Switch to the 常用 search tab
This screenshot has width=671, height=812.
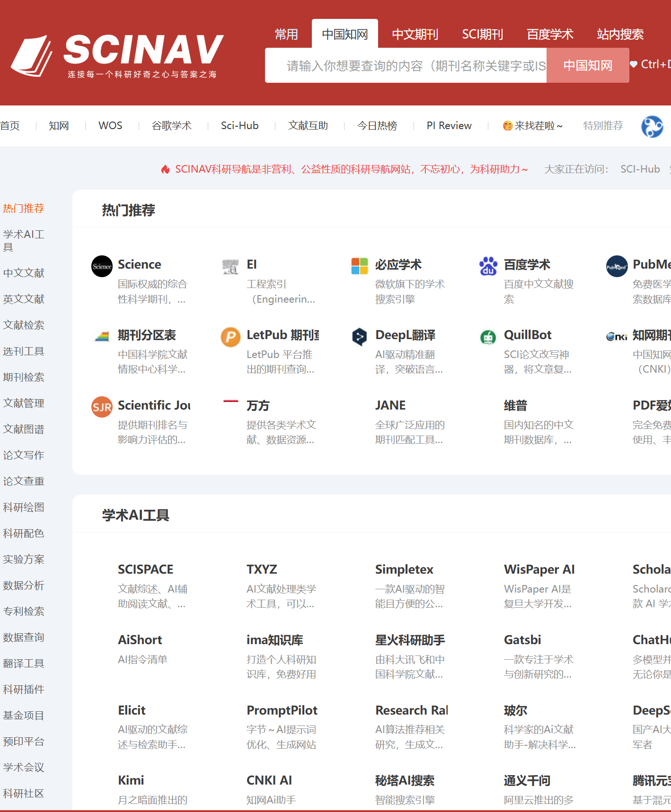click(286, 35)
